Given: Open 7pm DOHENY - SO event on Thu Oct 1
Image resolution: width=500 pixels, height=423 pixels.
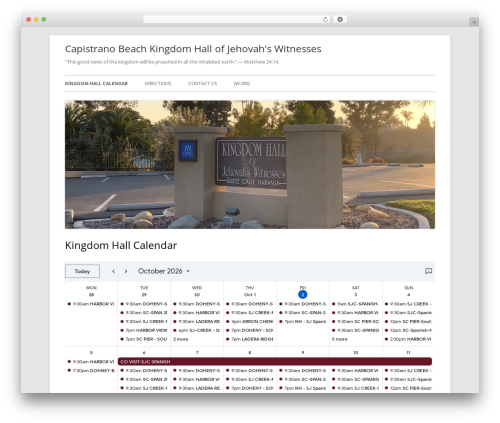Looking at the screenshot, I should coord(250,330).
